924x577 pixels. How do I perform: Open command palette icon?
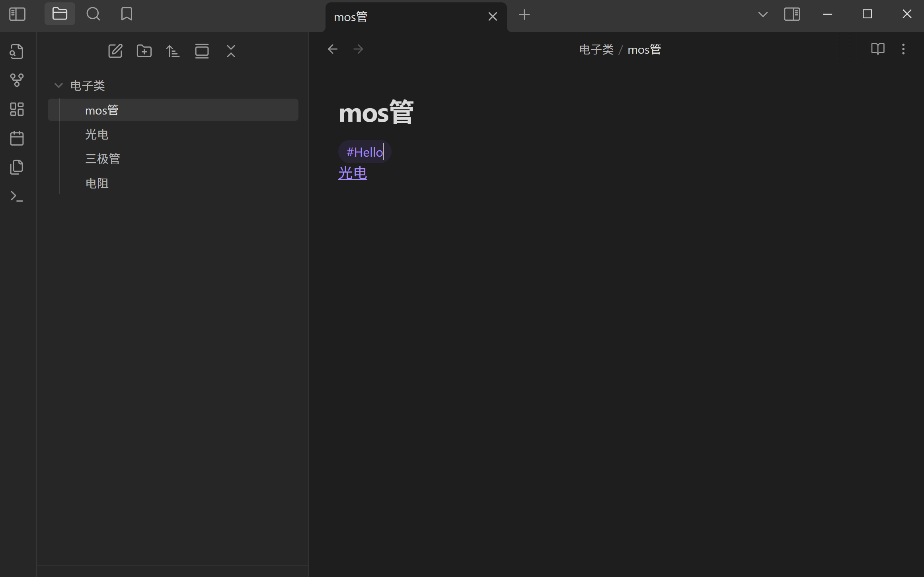[x=17, y=196]
